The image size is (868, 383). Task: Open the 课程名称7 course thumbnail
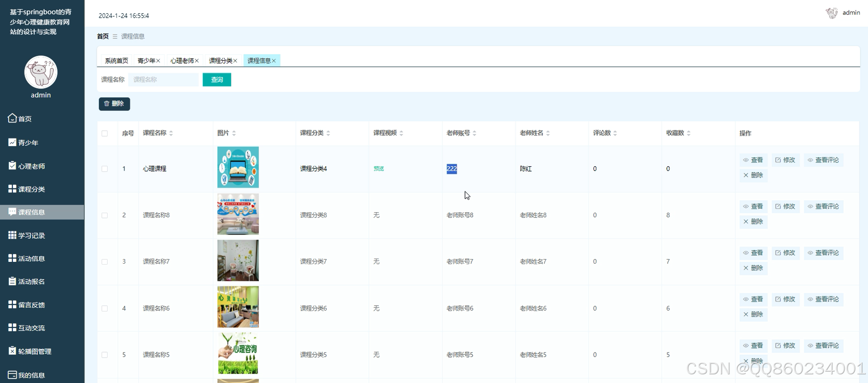pos(238,260)
